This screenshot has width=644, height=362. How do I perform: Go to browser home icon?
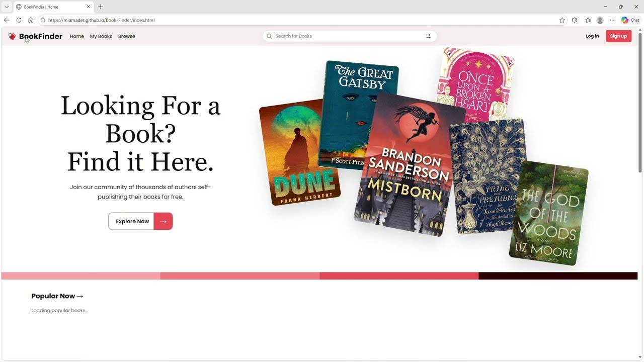31,20
